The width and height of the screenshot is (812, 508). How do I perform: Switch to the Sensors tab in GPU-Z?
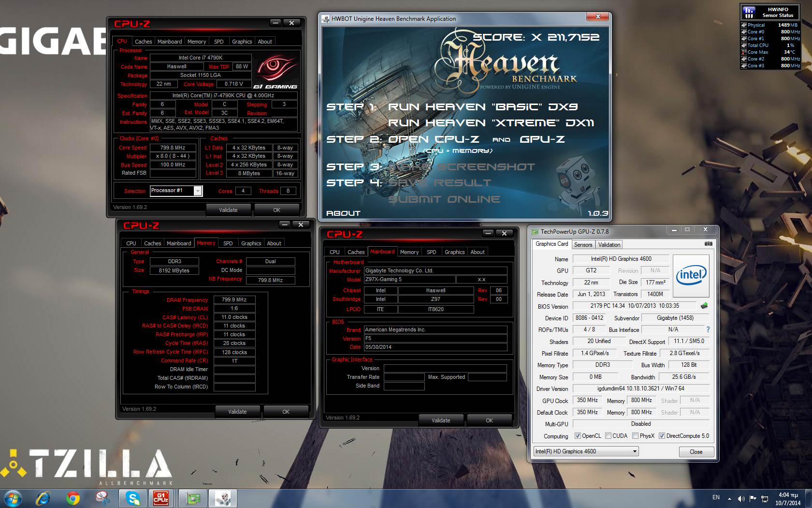coord(583,245)
